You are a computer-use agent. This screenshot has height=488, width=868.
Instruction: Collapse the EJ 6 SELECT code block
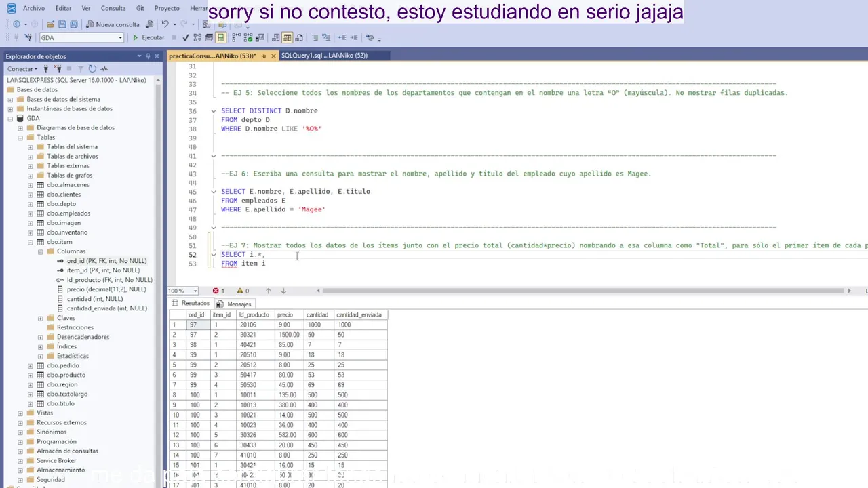click(214, 191)
